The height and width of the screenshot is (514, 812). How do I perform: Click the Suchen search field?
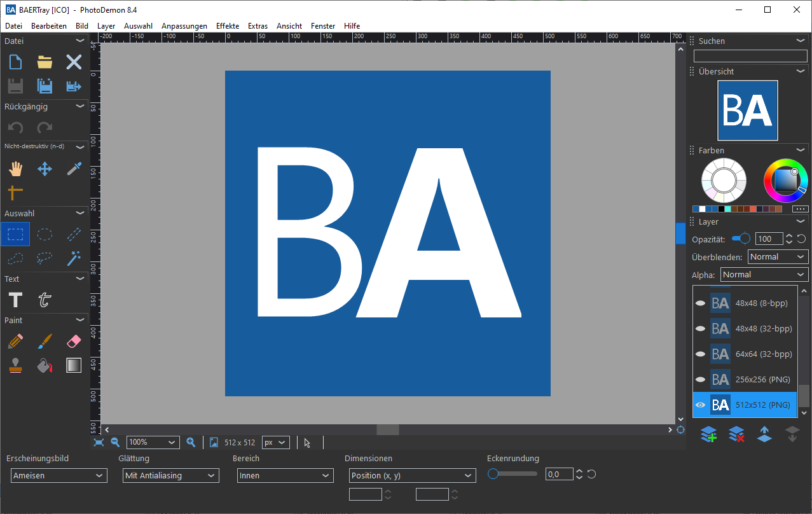pos(750,56)
